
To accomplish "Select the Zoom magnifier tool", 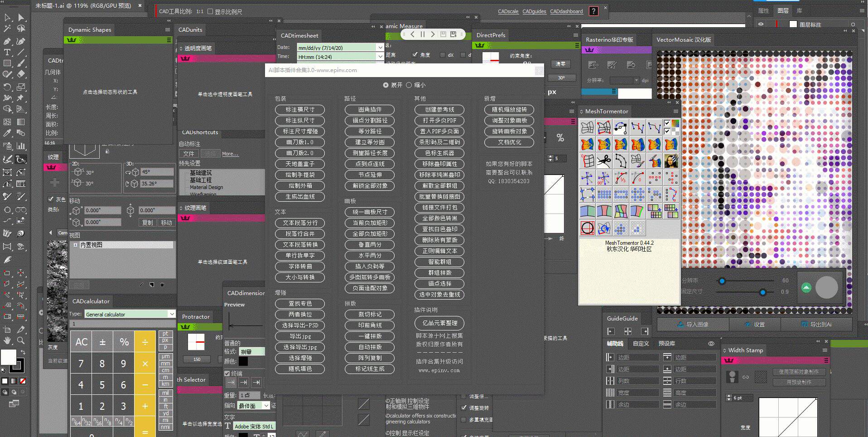I will (x=21, y=340).
